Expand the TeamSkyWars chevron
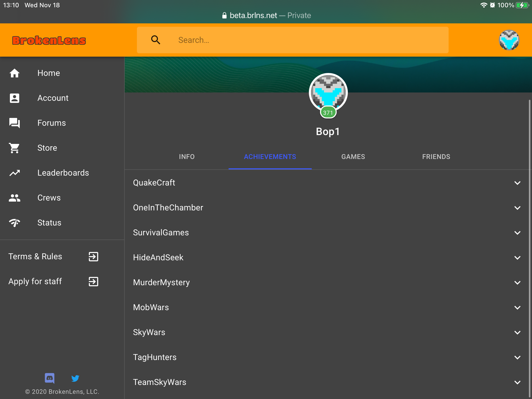The width and height of the screenshot is (532, 399). pyautogui.click(x=517, y=382)
